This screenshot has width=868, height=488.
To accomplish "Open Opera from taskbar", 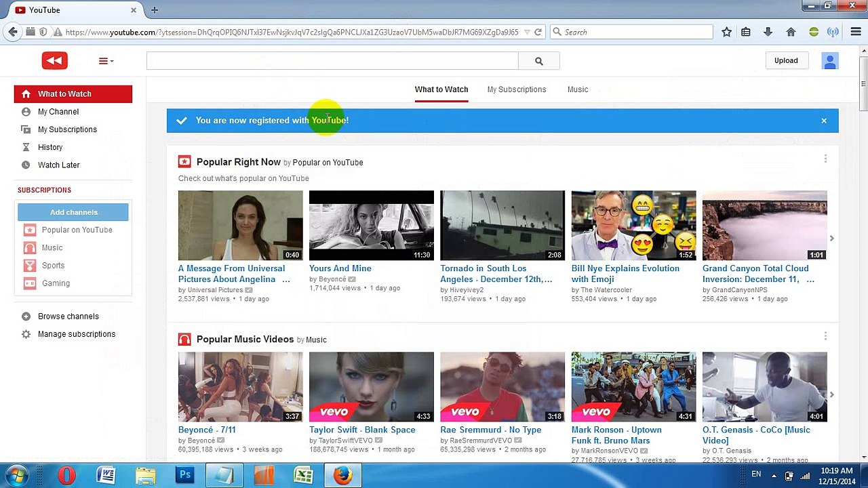I will (x=66, y=475).
